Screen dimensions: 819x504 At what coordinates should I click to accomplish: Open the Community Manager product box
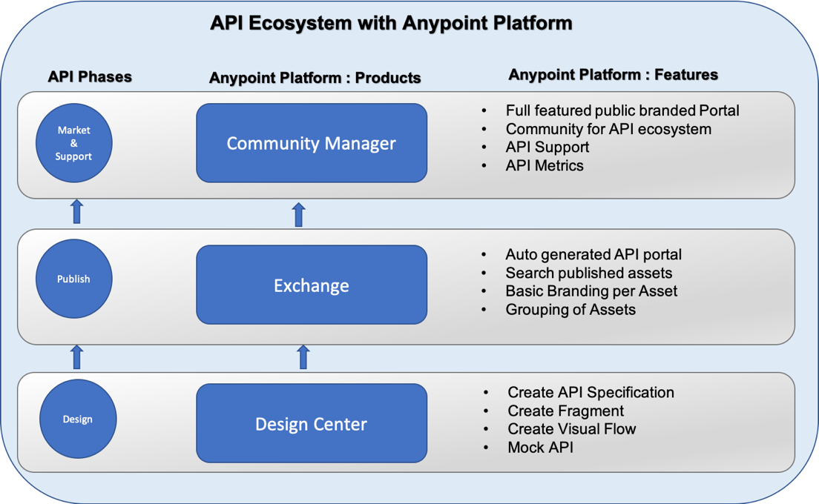[x=312, y=142]
